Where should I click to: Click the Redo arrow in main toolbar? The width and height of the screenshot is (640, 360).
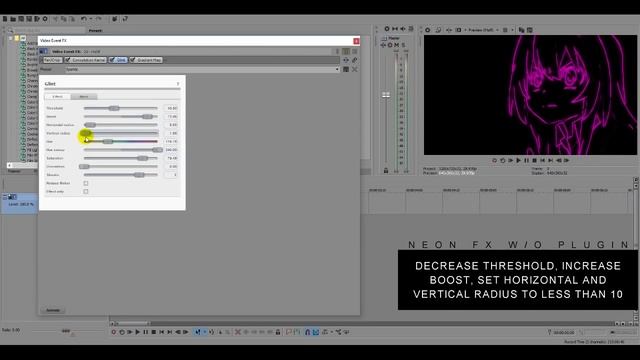(98, 19)
